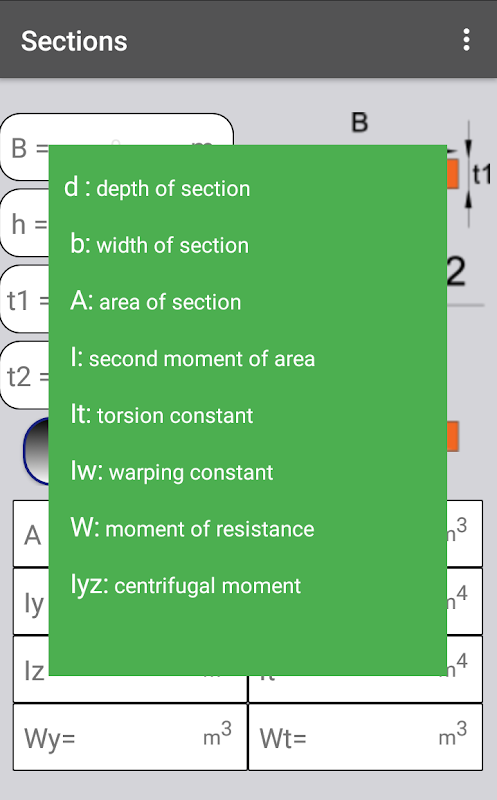Tap the Wy= result cell

click(130, 737)
